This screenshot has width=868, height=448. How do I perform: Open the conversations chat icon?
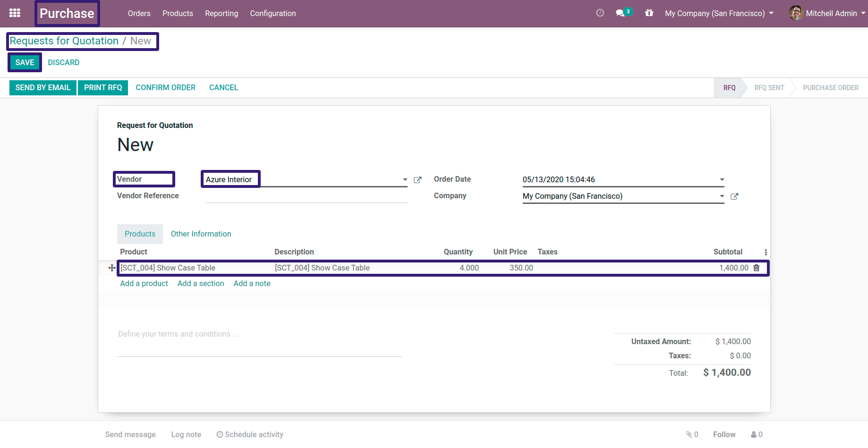point(620,13)
